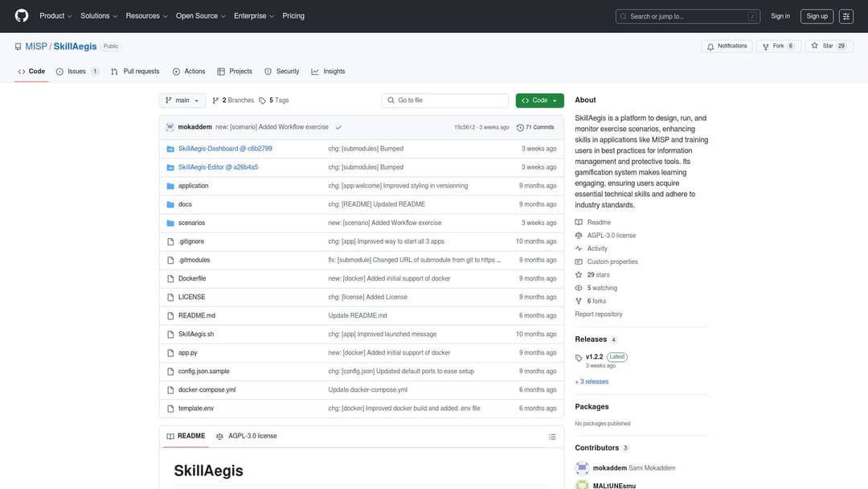Expand the green Code dropdown button

click(x=539, y=101)
